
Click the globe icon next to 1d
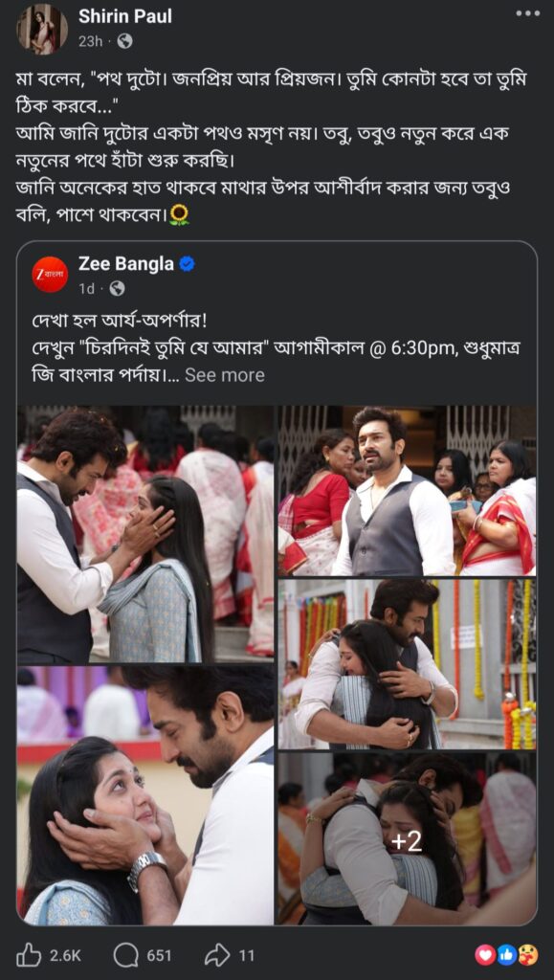pos(117,288)
